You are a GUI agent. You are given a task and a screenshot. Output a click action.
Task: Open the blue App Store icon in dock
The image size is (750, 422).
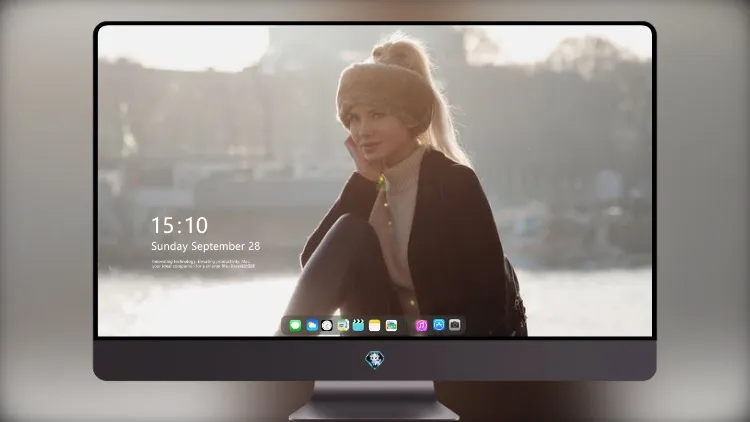(x=439, y=325)
